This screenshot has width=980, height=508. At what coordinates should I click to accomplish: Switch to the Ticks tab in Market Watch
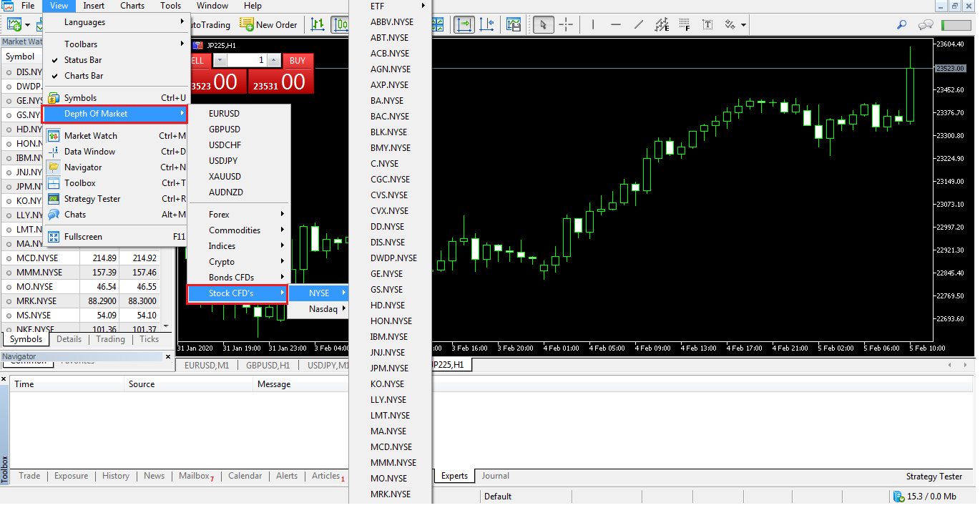point(150,339)
